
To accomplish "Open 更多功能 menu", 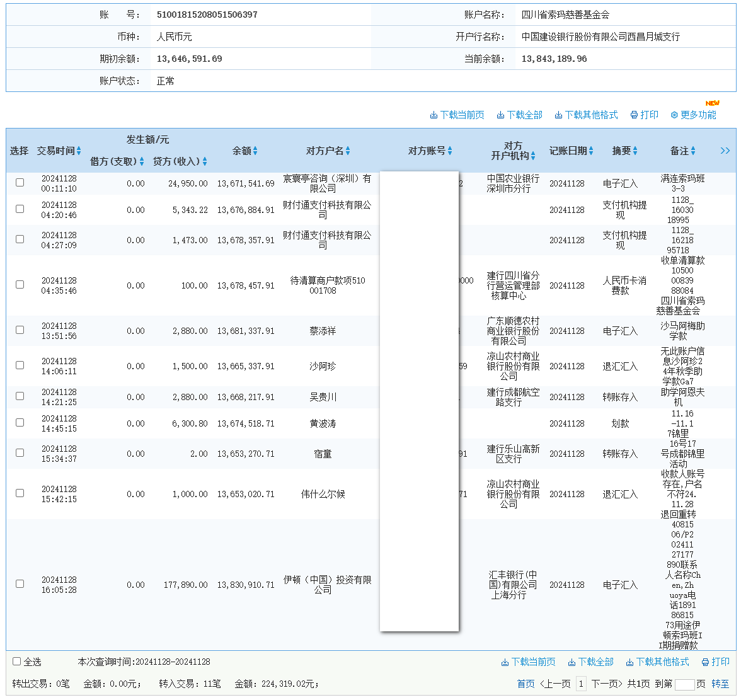I will coord(693,115).
